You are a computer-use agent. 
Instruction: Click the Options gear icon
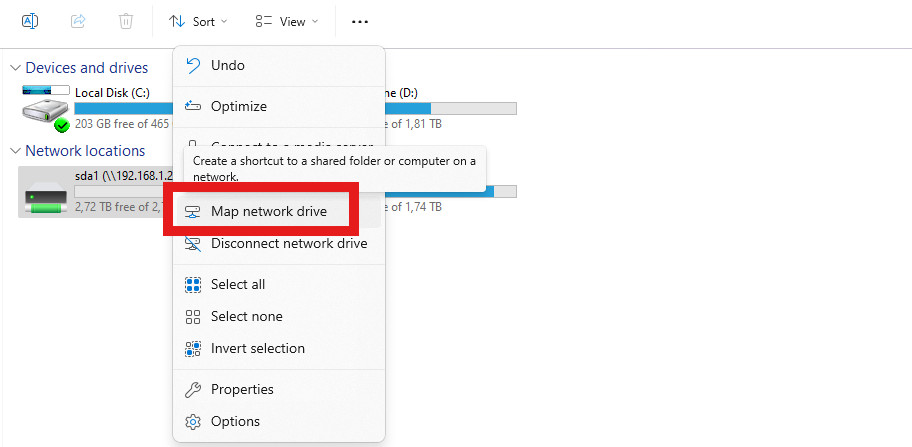pos(193,421)
